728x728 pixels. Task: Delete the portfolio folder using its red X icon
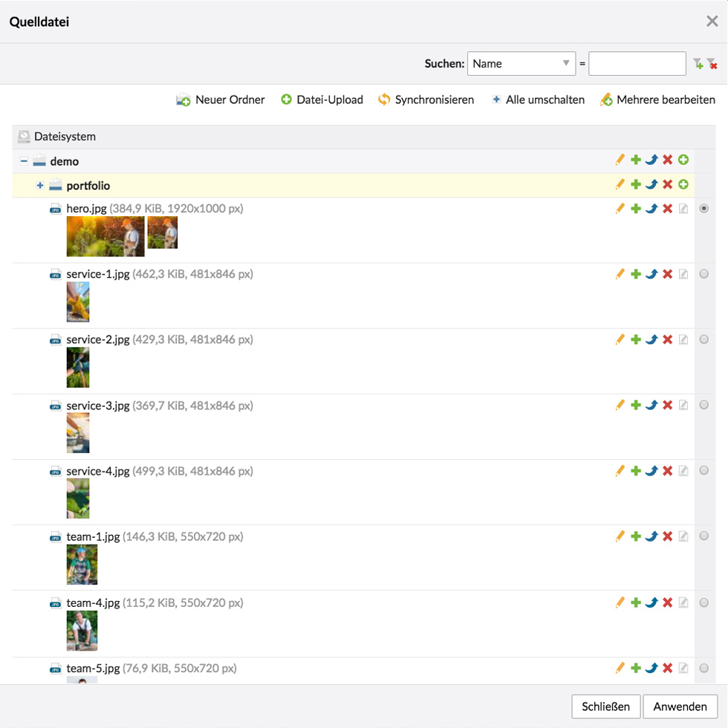(x=667, y=184)
